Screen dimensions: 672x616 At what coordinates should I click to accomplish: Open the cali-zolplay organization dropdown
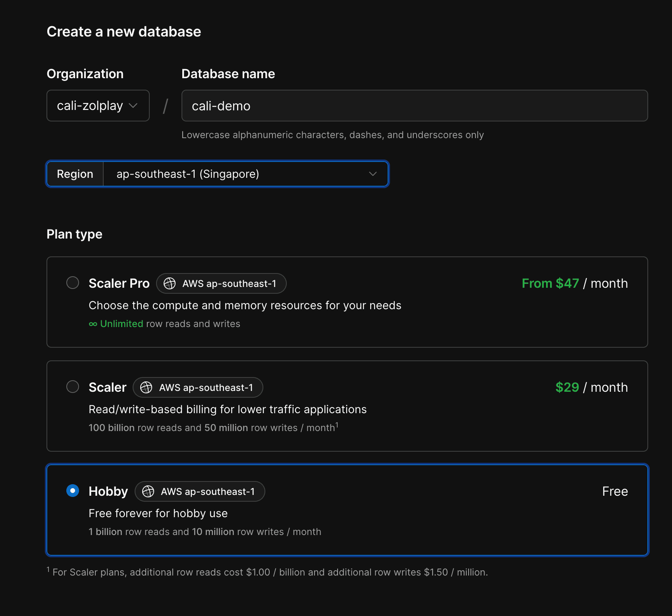click(x=98, y=106)
